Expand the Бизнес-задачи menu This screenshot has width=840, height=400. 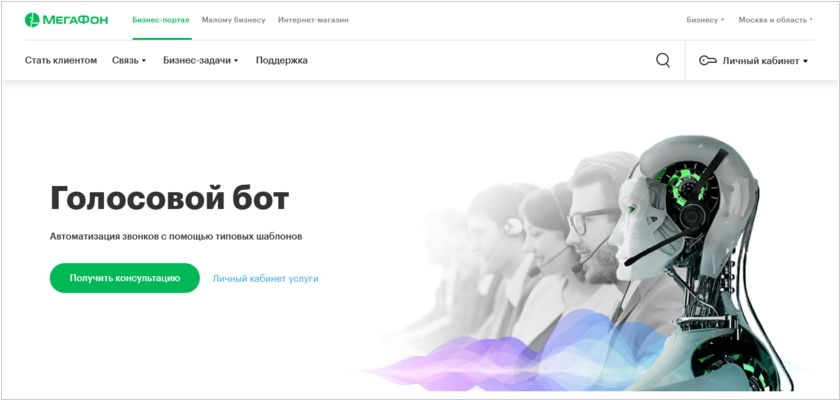pyautogui.click(x=200, y=61)
